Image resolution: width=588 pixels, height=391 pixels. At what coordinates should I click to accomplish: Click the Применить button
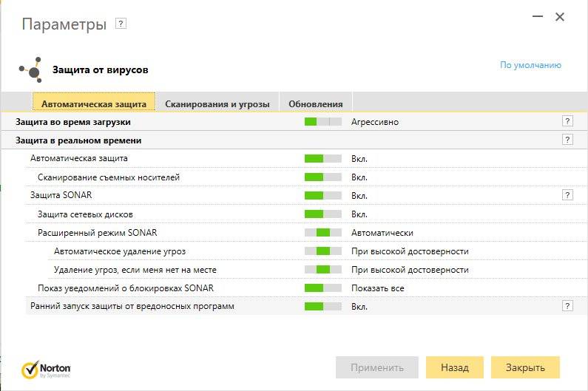377,367
